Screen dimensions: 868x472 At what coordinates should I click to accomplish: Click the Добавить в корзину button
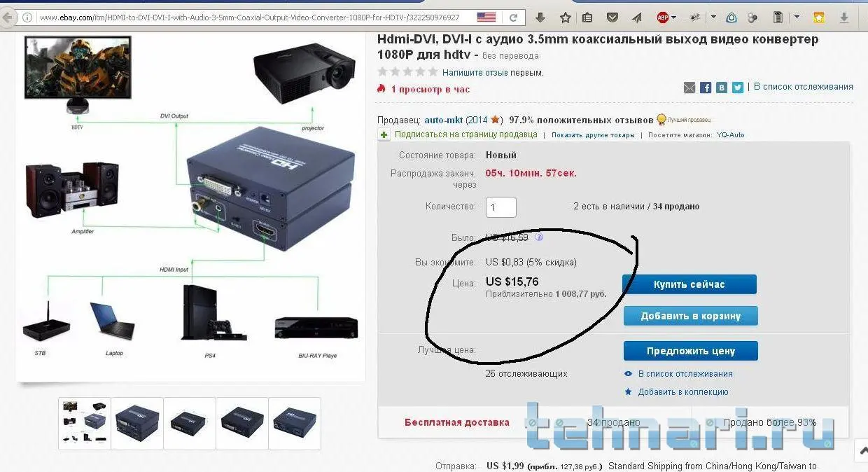691,316
